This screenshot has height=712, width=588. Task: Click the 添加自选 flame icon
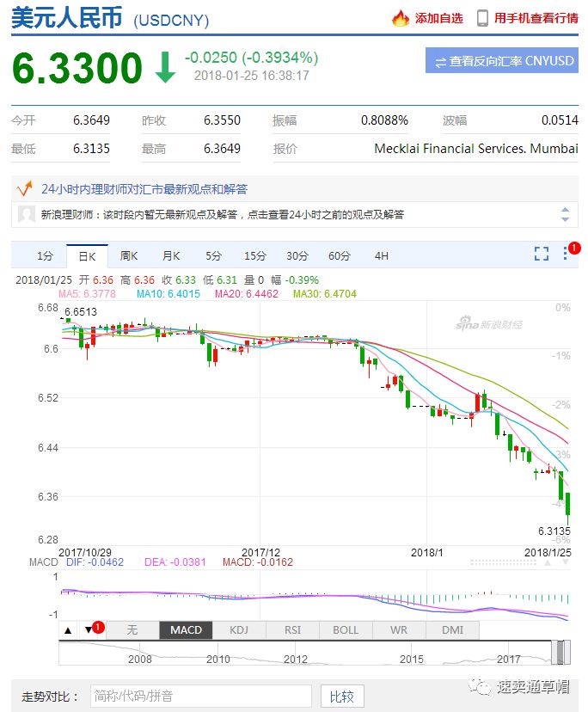click(x=400, y=18)
